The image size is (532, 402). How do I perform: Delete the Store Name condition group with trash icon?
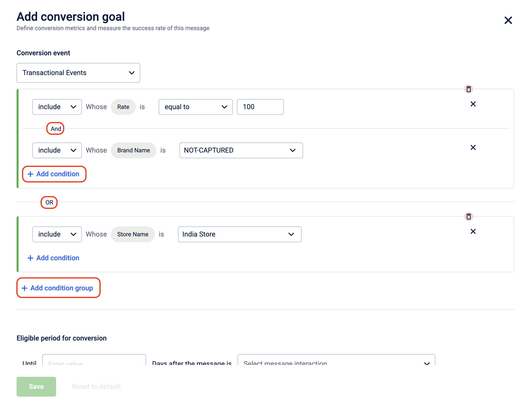pos(468,217)
